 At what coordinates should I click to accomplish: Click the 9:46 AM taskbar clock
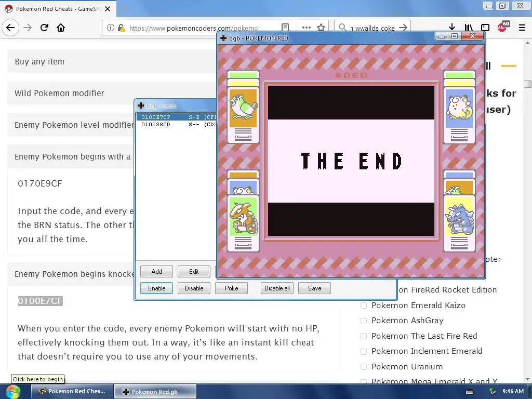513,391
